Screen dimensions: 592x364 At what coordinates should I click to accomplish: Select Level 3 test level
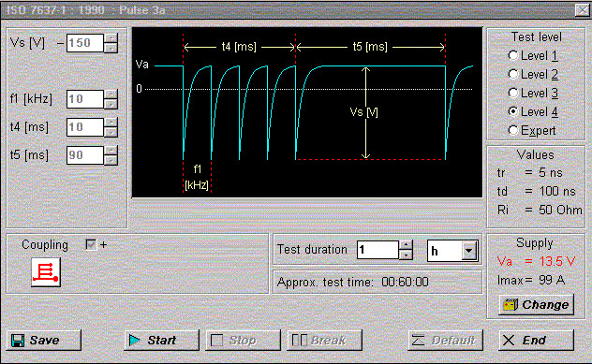pyautogui.click(x=533, y=93)
